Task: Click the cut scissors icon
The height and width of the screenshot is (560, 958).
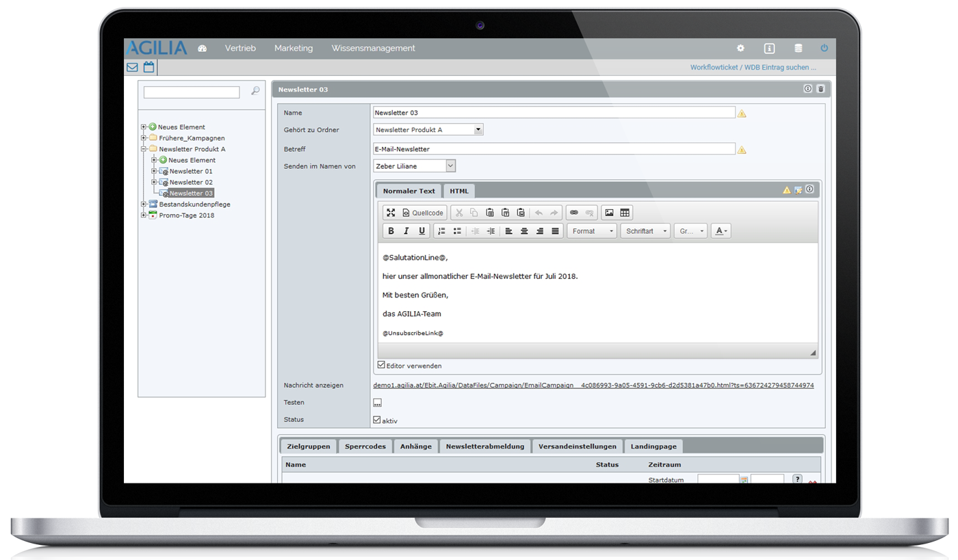Action: pos(459,213)
